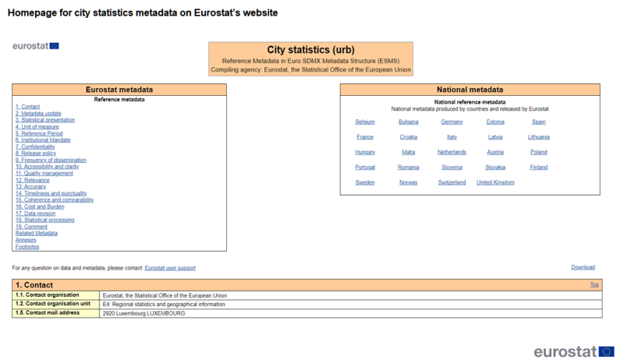Open '14. Timeliness and punctuality' link
This screenshot has width=624, height=364.
pos(51,193)
